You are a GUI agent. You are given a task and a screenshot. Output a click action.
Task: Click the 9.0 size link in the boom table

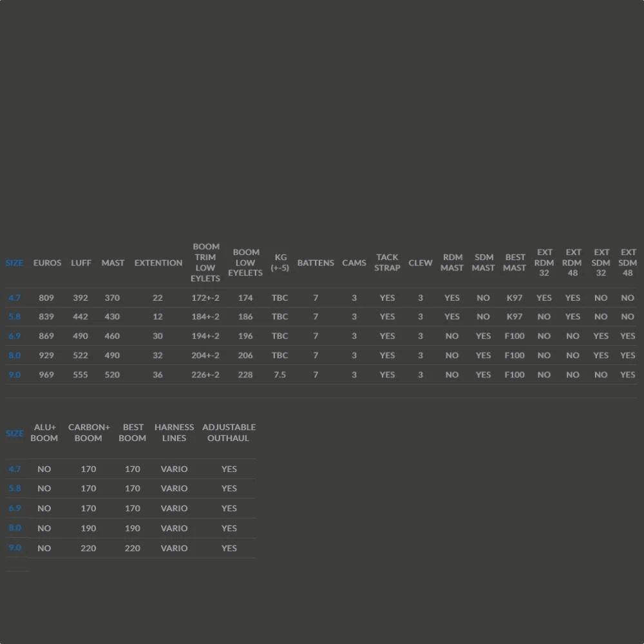click(x=14, y=548)
